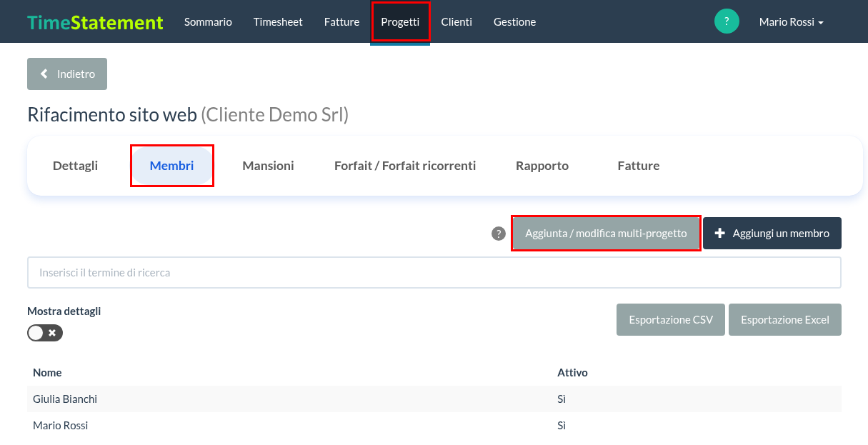Click Aggiunta / modifica multi-progetto

point(606,234)
